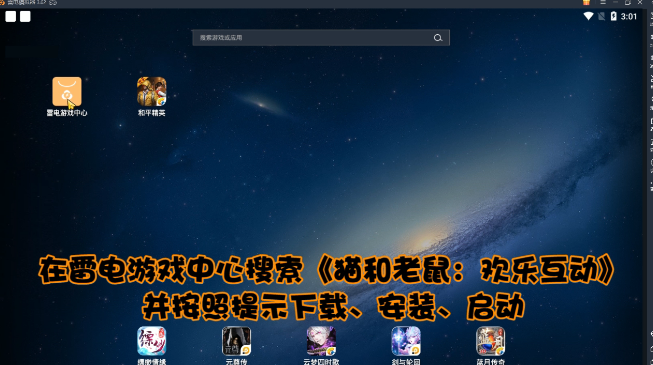Click the orange gift icon in title bar
This screenshot has height=365, width=653.
point(586,2)
